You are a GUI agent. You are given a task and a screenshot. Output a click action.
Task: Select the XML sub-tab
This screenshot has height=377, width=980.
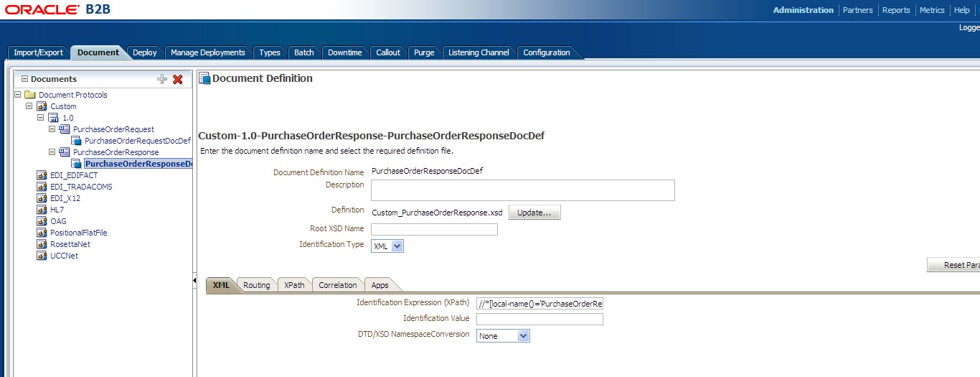click(221, 285)
